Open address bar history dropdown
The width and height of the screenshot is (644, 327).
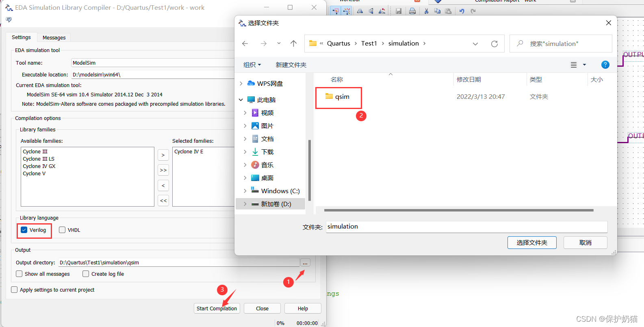point(475,44)
